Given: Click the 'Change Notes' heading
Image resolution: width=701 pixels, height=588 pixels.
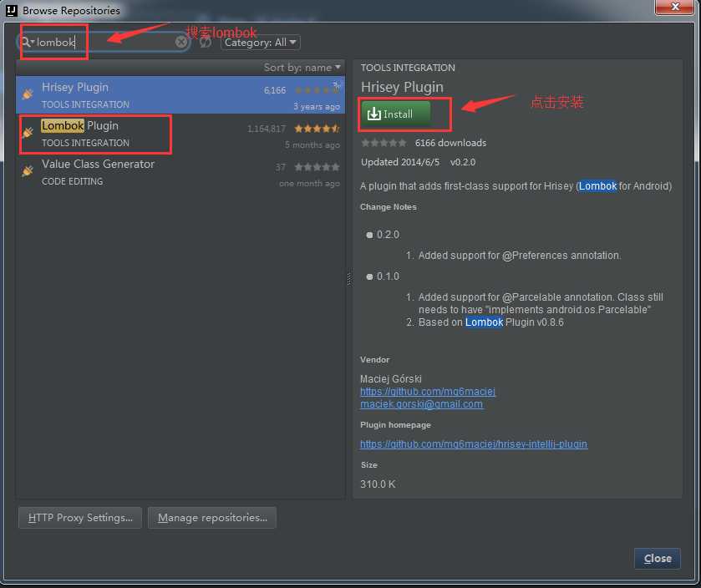Looking at the screenshot, I should [x=388, y=207].
